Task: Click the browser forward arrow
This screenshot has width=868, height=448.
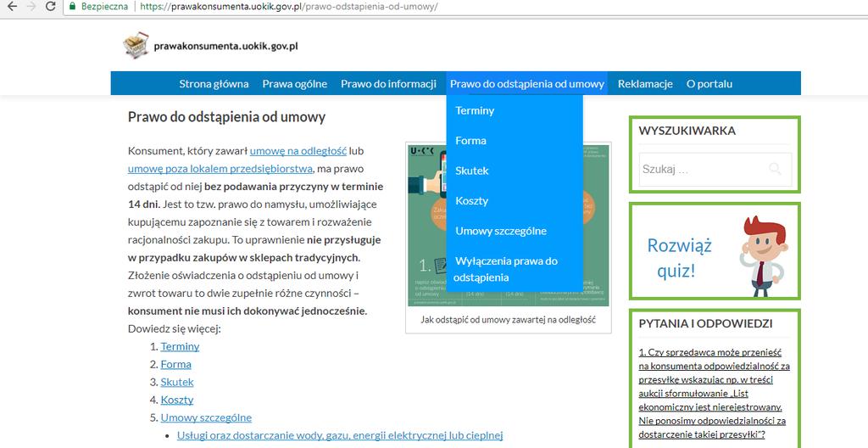Action: [31, 7]
